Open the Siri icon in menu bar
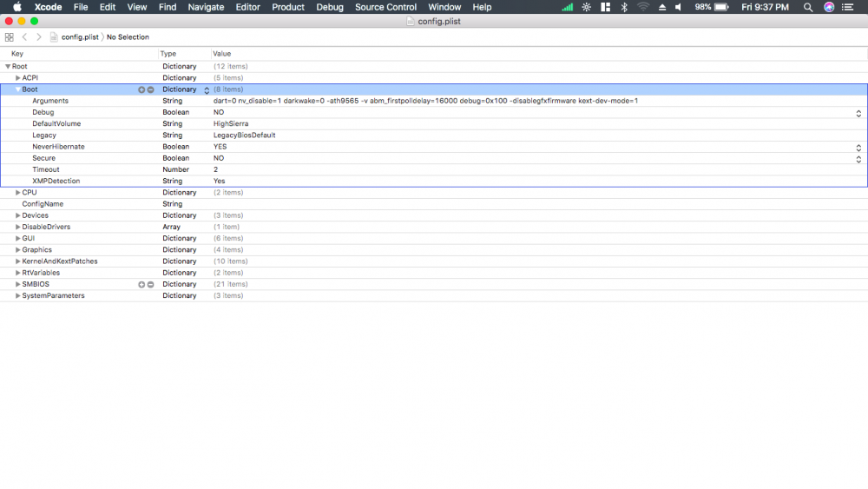 (829, 7)
